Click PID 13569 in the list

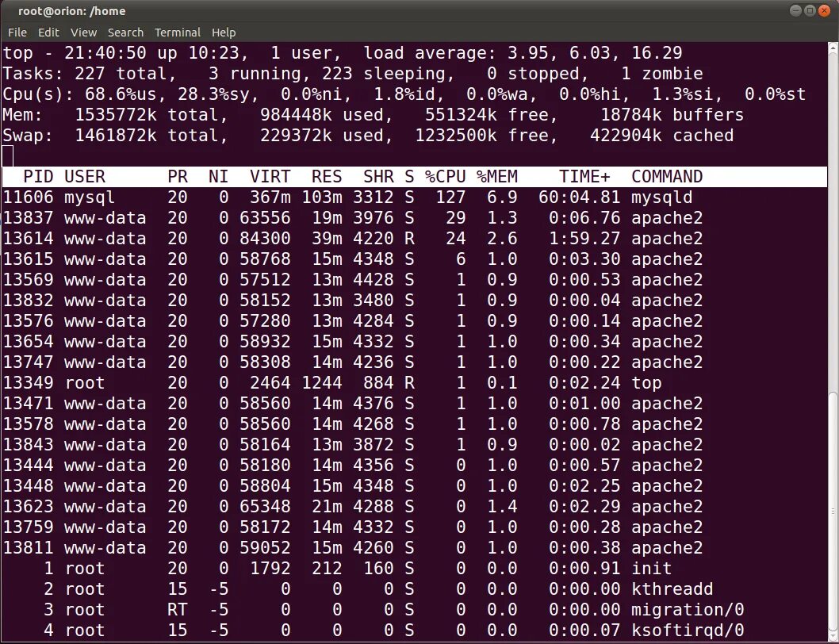(x=28, y=280)
